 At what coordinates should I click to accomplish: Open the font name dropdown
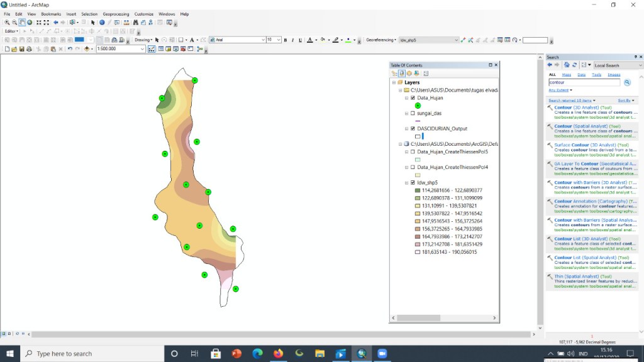(263, 40)
